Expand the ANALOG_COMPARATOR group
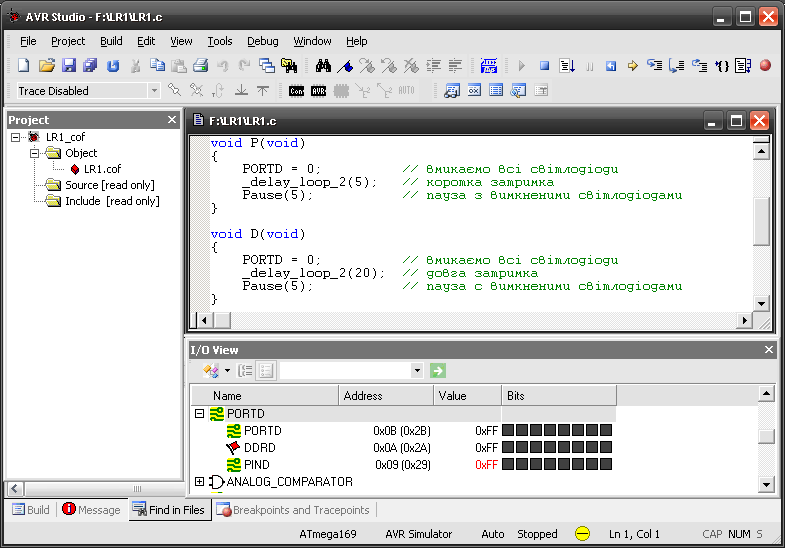This screenshot has width=785, height=548. point(199,481)
